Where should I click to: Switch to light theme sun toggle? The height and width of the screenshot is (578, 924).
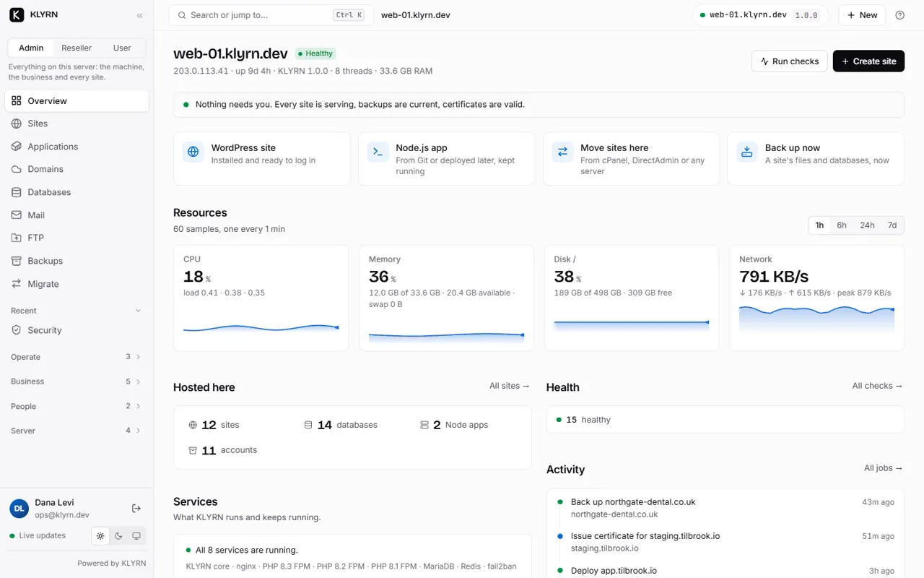100,536
